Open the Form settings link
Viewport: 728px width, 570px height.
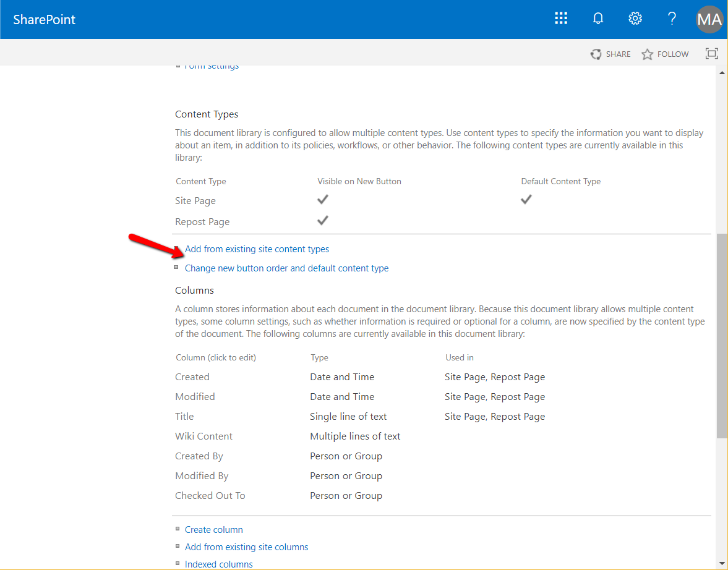click(x=212, y=65)
